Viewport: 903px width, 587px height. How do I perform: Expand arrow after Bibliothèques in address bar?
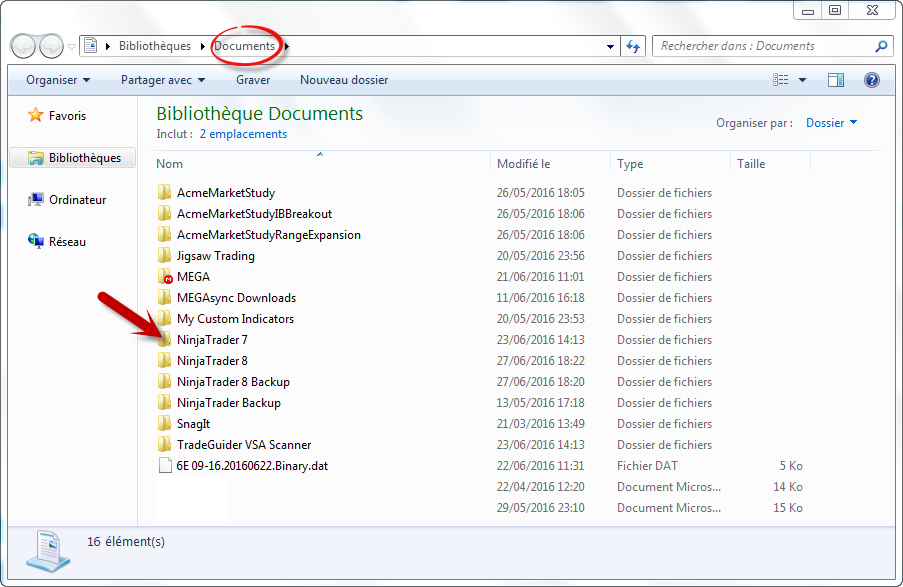[203, 46]
